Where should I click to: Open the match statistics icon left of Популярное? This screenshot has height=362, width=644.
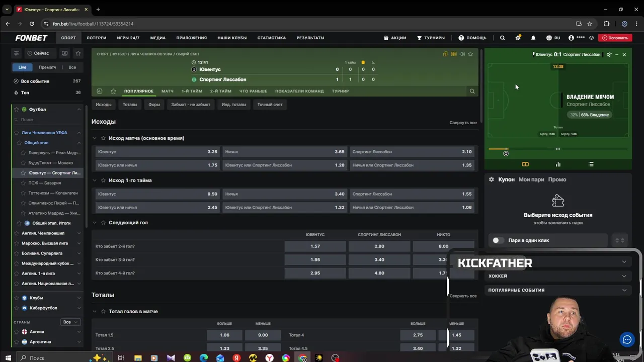(x=100, y=91)
